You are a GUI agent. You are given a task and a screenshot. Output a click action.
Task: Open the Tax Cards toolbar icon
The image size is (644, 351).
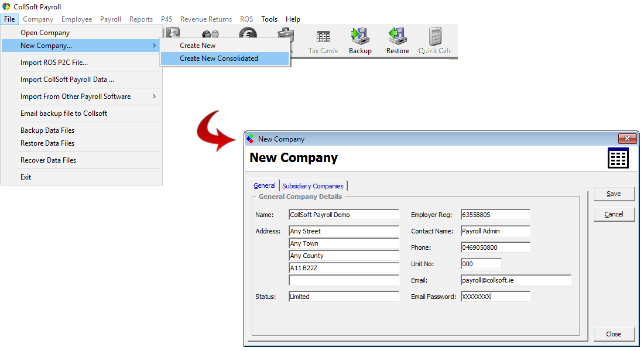click(x=323, y=39)
